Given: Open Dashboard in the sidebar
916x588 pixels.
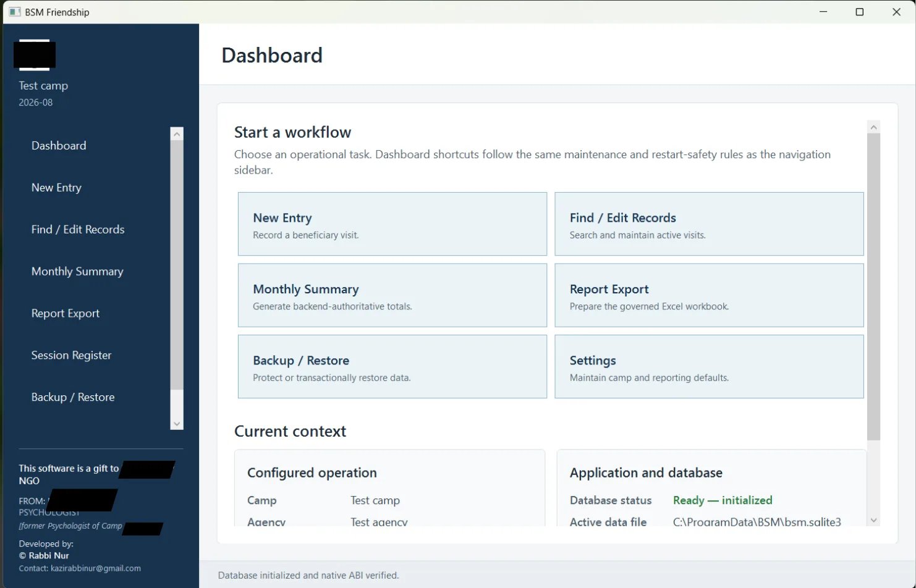Looking at the screenshot, I should 59,146.
